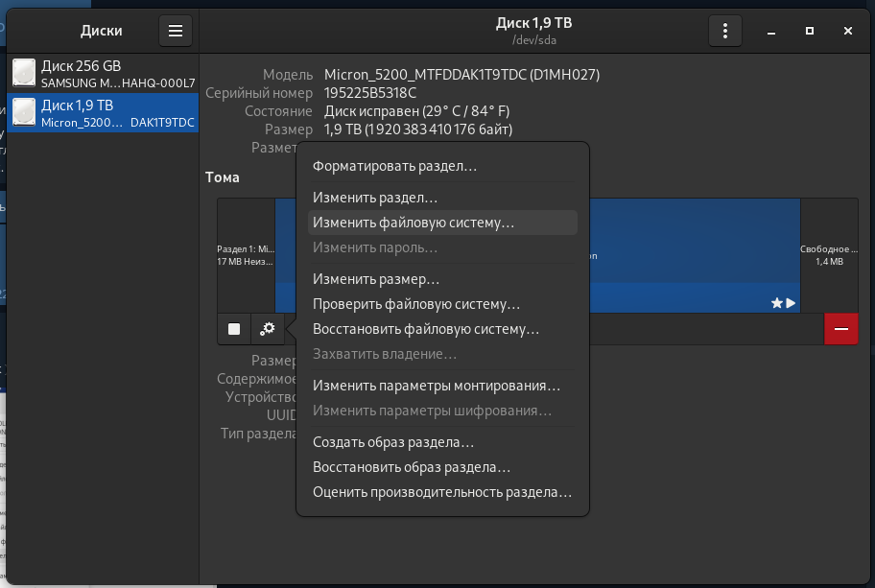The height and width of the screenshot is (588, 875).
Task: Click "Изменить файловую систему…" option
Action: click(414, 223)
